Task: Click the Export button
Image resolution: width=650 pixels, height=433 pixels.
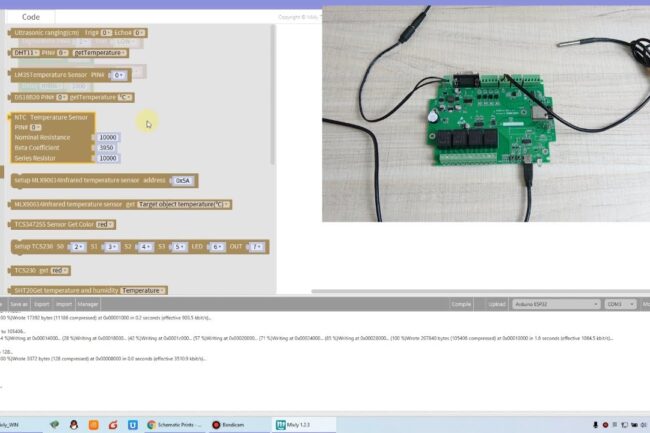Action: click(41, 303)
